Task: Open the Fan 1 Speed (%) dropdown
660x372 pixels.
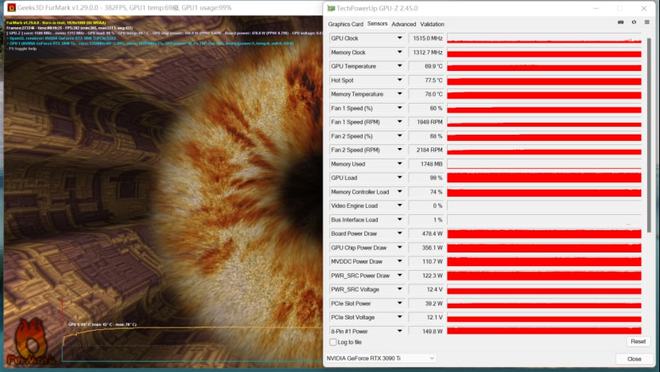Action: tap(399, 108)
